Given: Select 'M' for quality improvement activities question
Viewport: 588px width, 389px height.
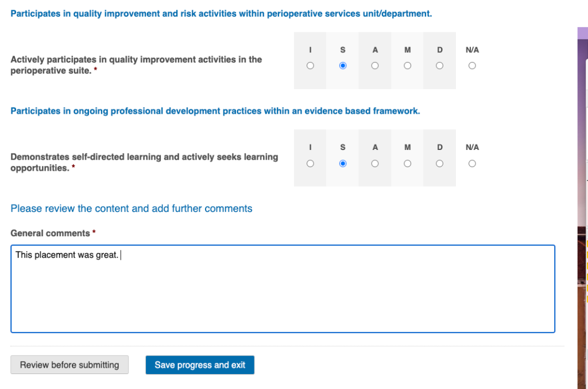Looking at the screenshot, I should point(407,66).
